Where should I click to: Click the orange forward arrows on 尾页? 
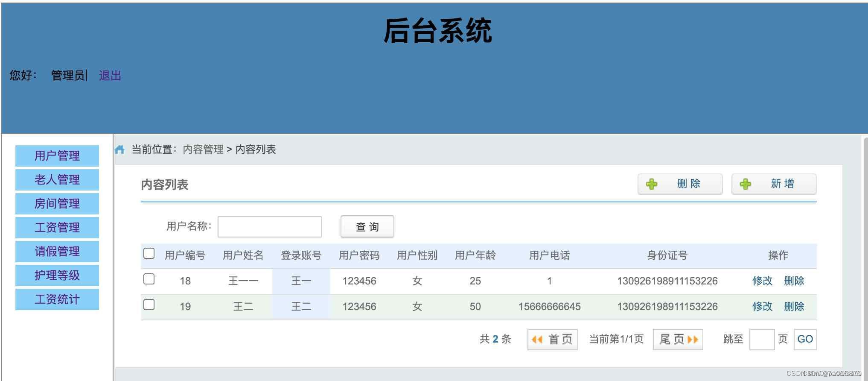pos(693,340)
